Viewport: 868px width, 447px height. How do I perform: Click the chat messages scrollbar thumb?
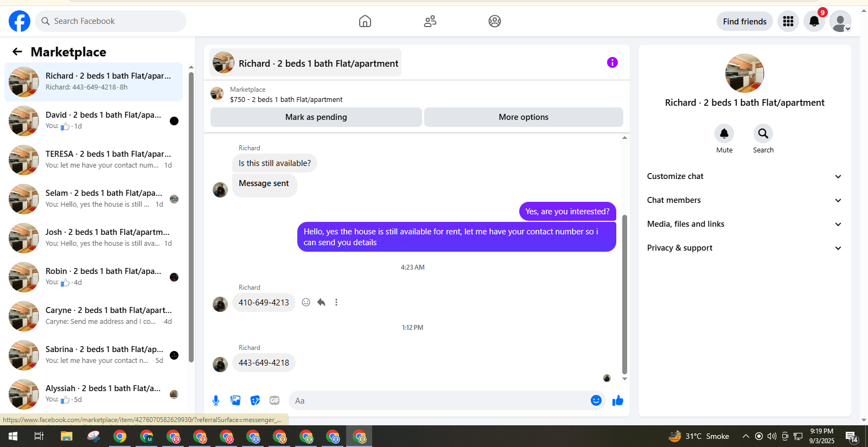pos(624,295)
